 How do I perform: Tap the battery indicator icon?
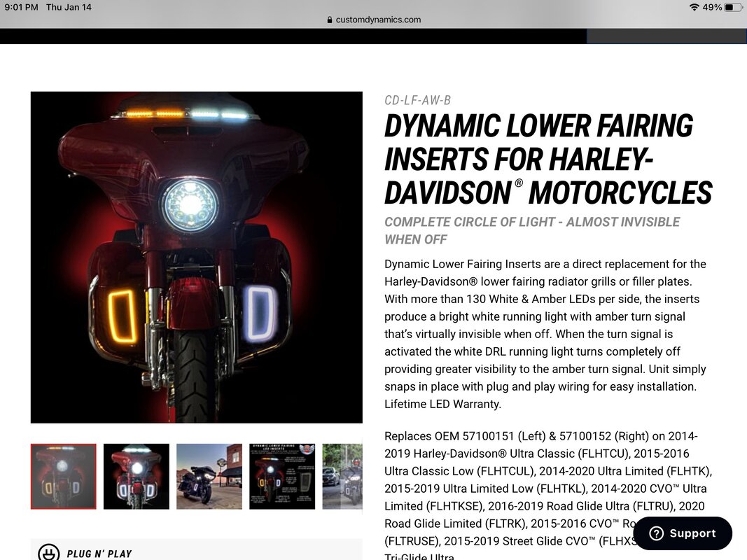733,7
